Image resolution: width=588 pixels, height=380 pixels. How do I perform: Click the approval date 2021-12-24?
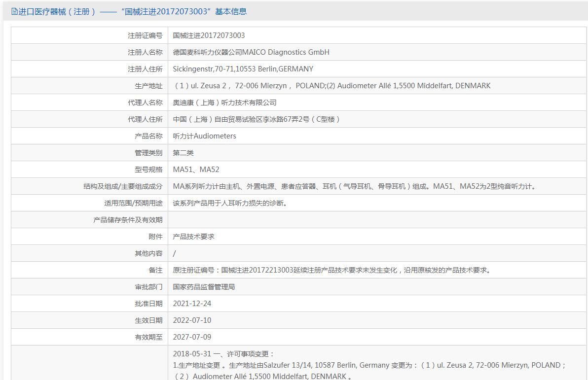click(192, 304)
